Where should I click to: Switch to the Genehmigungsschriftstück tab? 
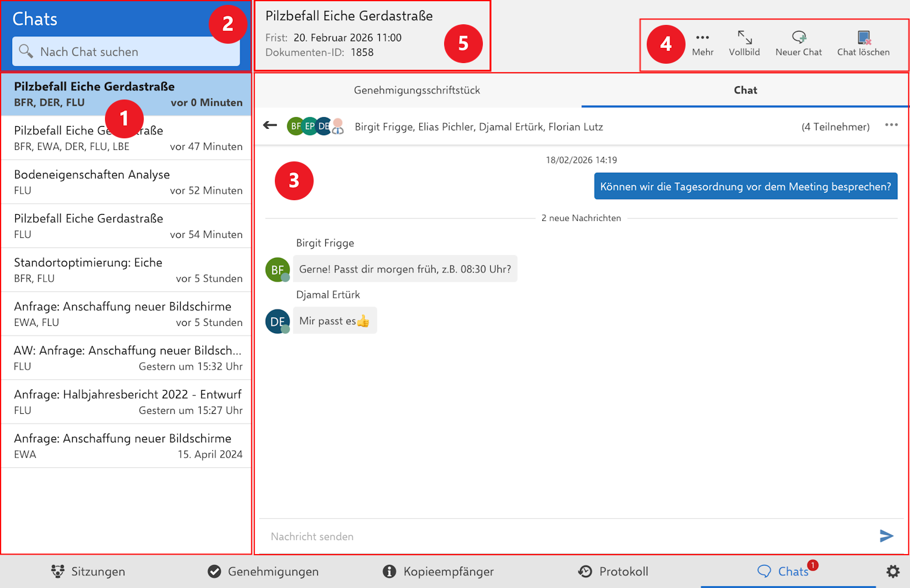417,90
